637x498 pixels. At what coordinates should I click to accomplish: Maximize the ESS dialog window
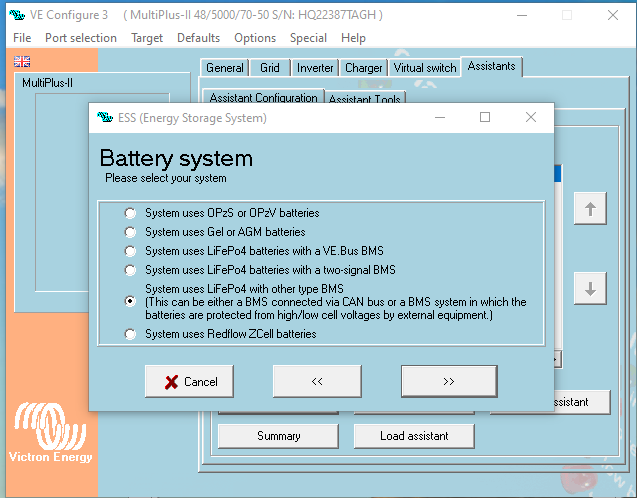[x=485, y=117]
